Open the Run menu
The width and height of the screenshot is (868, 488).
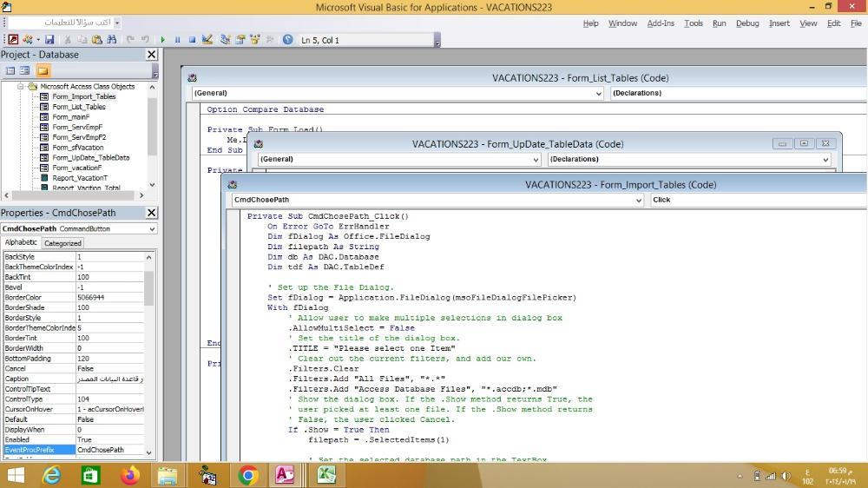[x=719, y=23]
